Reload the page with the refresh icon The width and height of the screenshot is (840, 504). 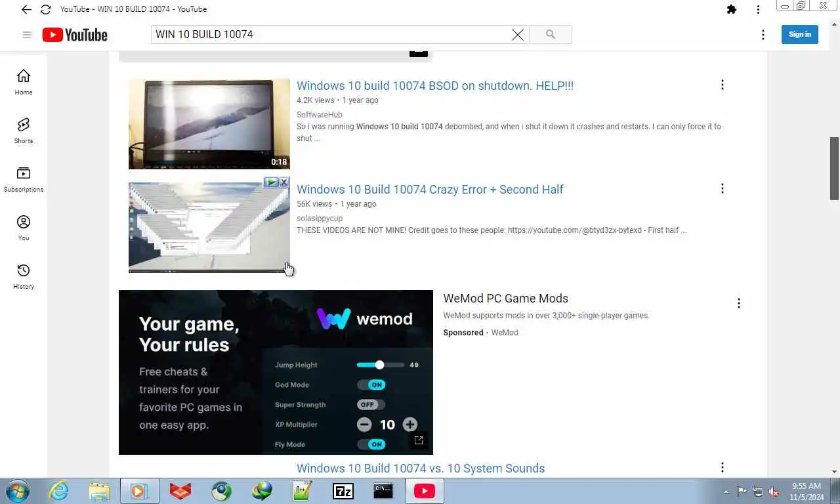(45, 9)
